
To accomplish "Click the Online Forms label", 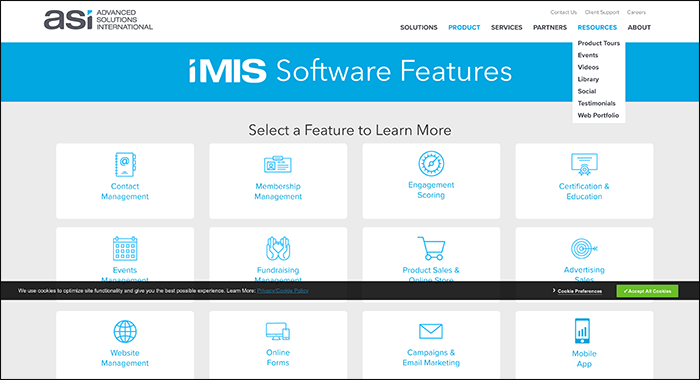I will pyautogui.click(x=278, y=358).
